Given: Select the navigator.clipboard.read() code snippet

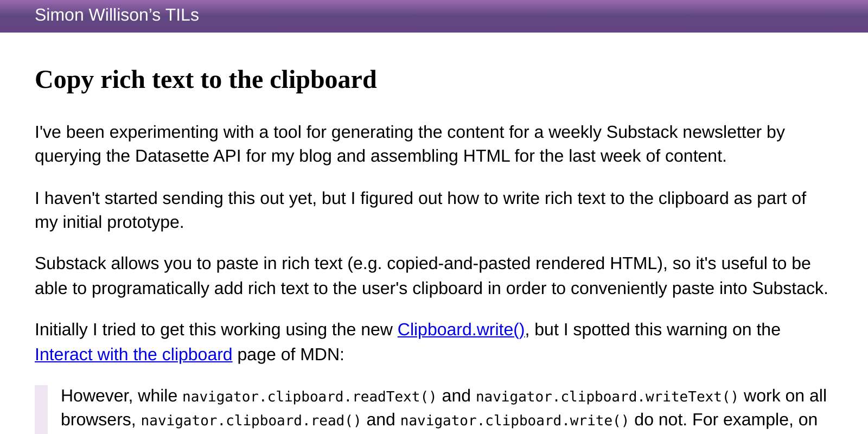Looking at the screenshot, I should pyautogui.click(x=251, y=420).
